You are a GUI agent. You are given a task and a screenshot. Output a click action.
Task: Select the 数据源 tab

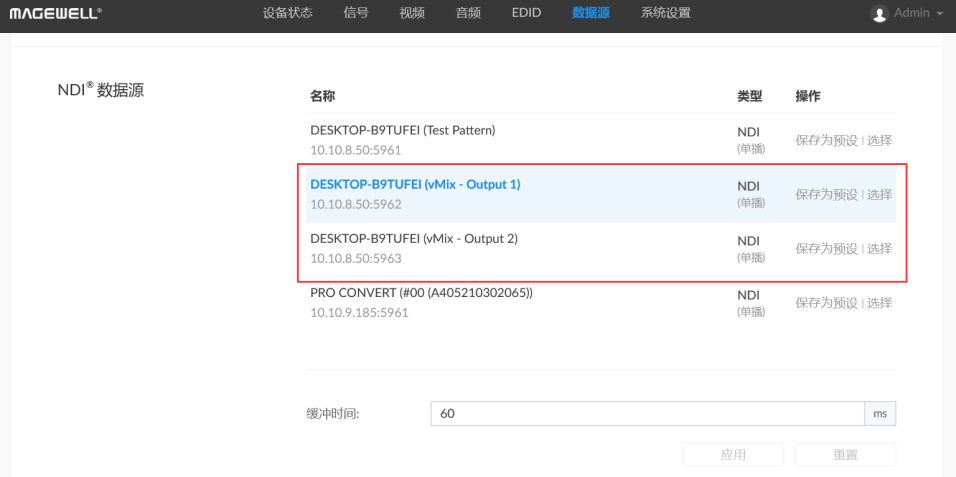click(591, 13)
